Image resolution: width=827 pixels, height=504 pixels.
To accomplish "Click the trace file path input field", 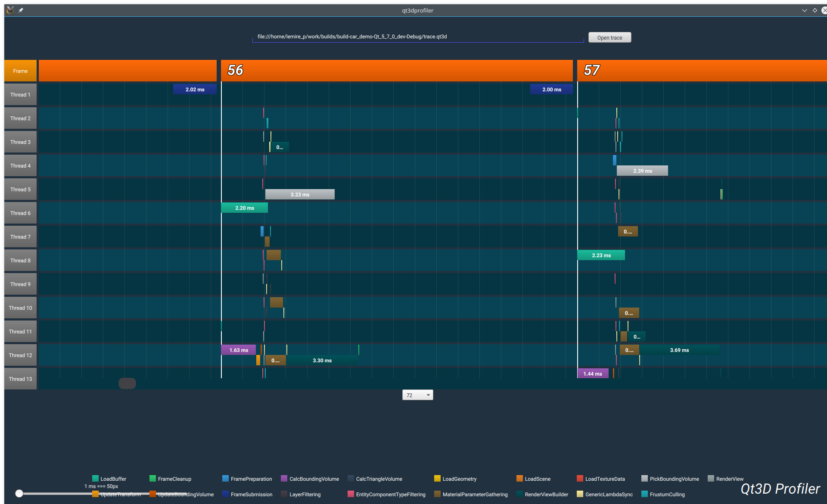I will click(418, 37).
